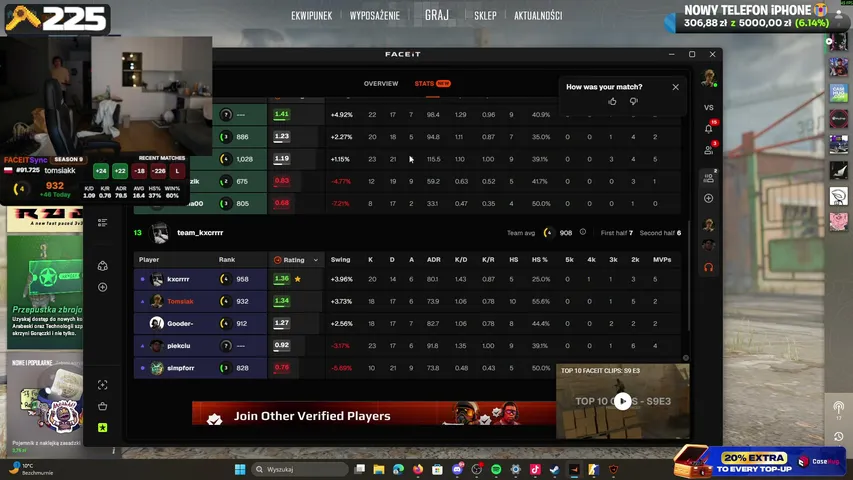The width and height of the screenshot is (853, 480).
Task: Click the thumbs down feedback icon
Action: click(634, 101)
